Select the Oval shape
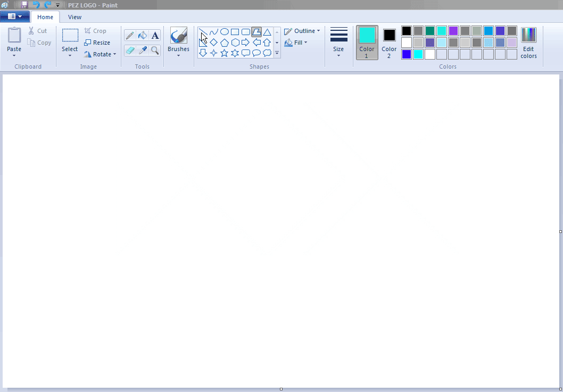 (224, 32)
